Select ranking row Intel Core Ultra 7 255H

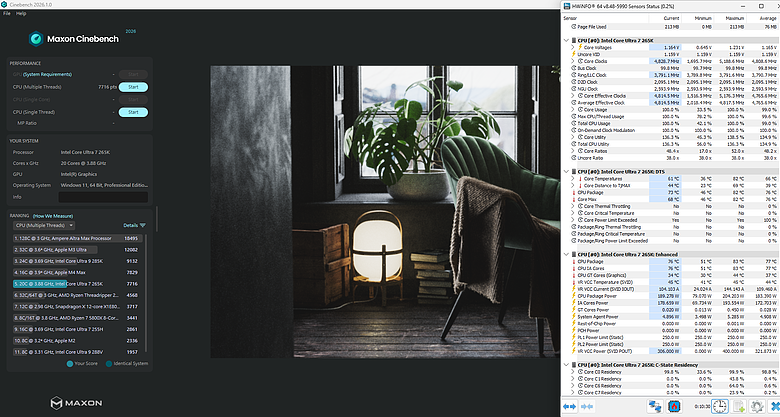point(77,329)
